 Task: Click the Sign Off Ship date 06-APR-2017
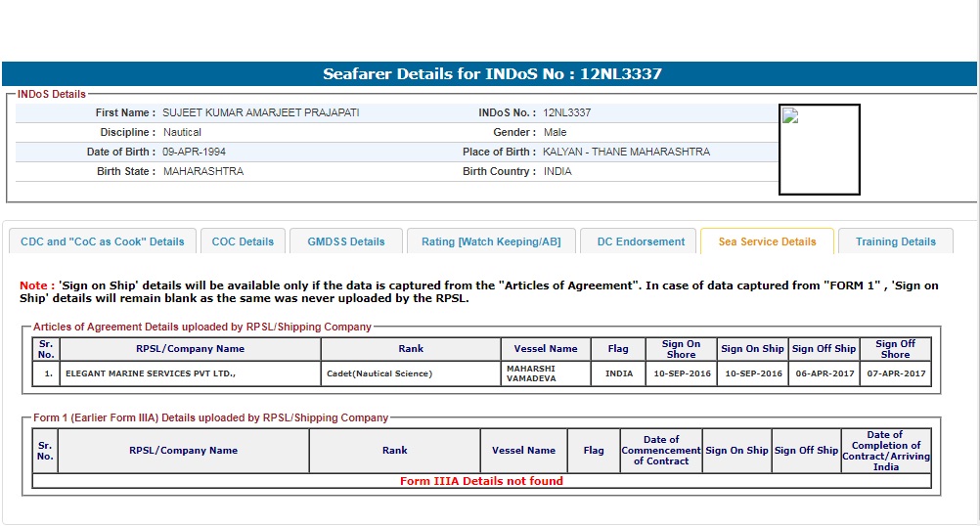[824, 373]
